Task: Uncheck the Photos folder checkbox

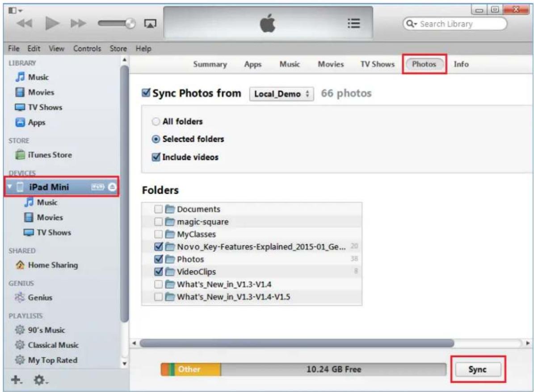Action: tap(158, 259)
